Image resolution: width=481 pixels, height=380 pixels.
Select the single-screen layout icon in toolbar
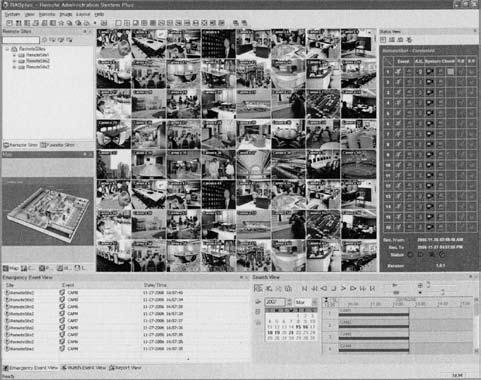pyautogui.click(x=118, y=23)
